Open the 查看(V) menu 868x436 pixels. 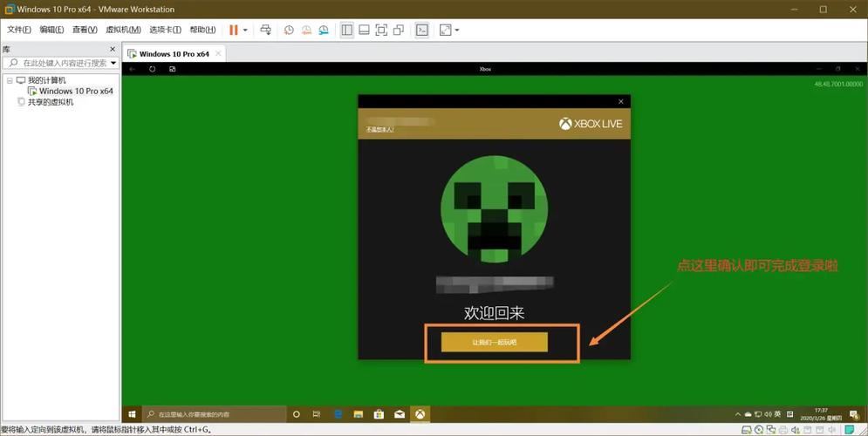click(x=85, y=30)
